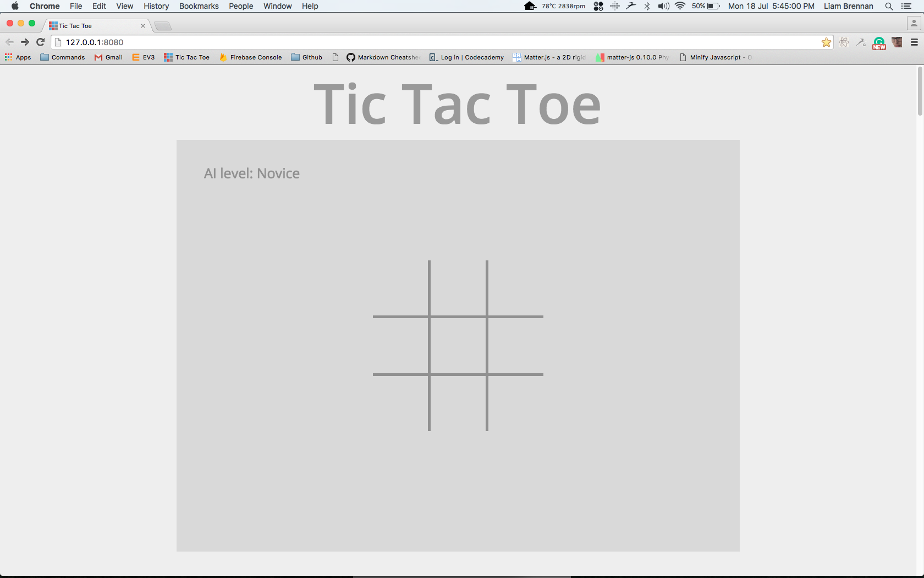
Task: Open the Bookmarks menu
Action: click(x=199, y=6)
